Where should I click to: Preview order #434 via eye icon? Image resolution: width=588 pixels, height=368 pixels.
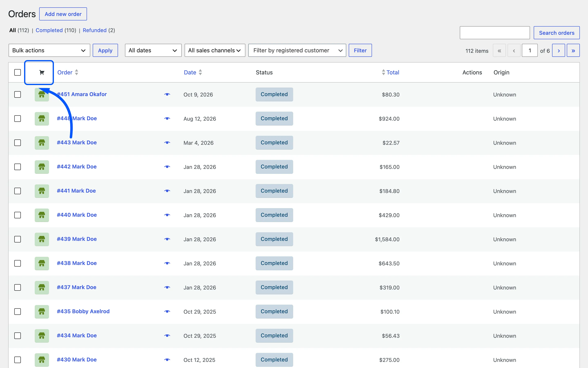click(167, 335)
